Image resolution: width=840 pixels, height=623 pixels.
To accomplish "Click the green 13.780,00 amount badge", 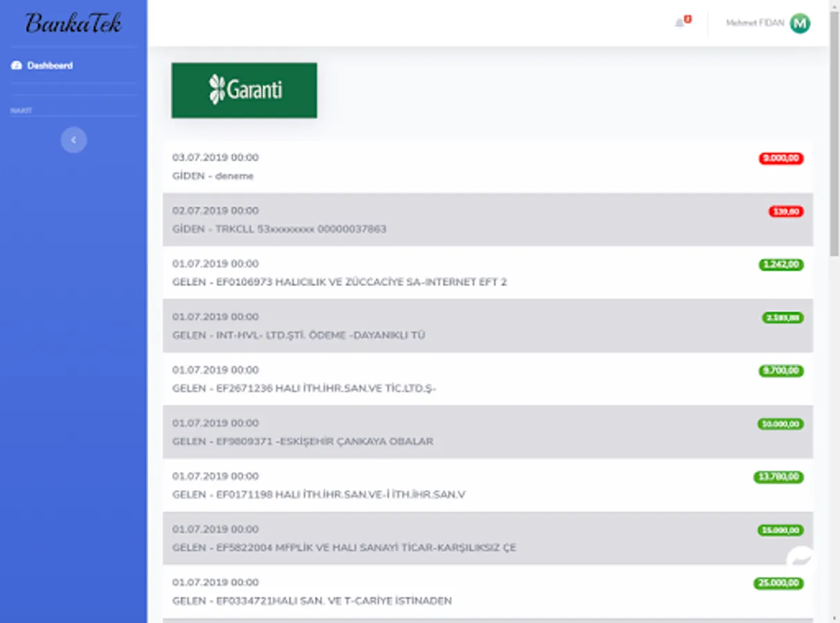I will tap(778, 477).
